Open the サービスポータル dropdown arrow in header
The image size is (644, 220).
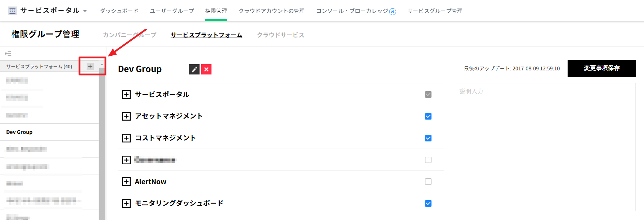click(x=85, y=11)
